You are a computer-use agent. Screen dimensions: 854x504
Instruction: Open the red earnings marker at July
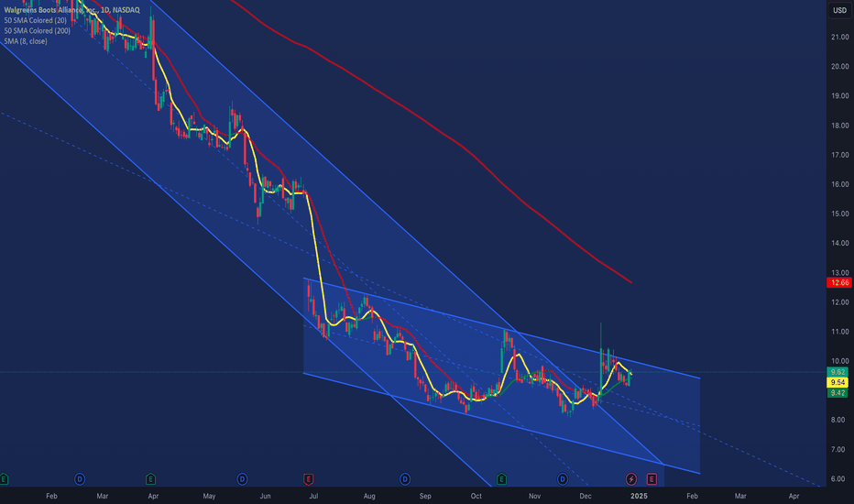(x=308, y=479)
